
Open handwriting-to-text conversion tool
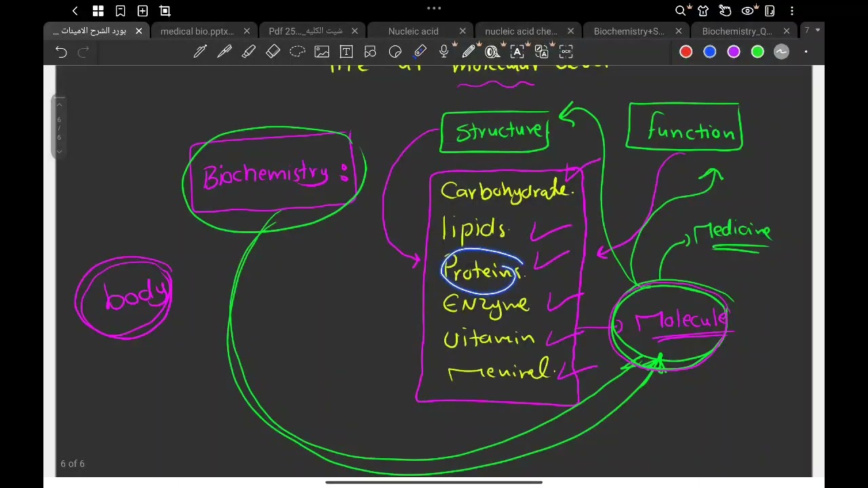tap(517, 52)
